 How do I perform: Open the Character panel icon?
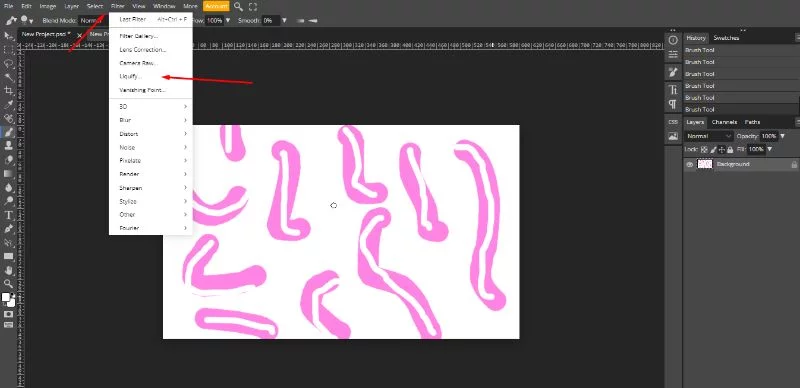(x=673, y=90)
